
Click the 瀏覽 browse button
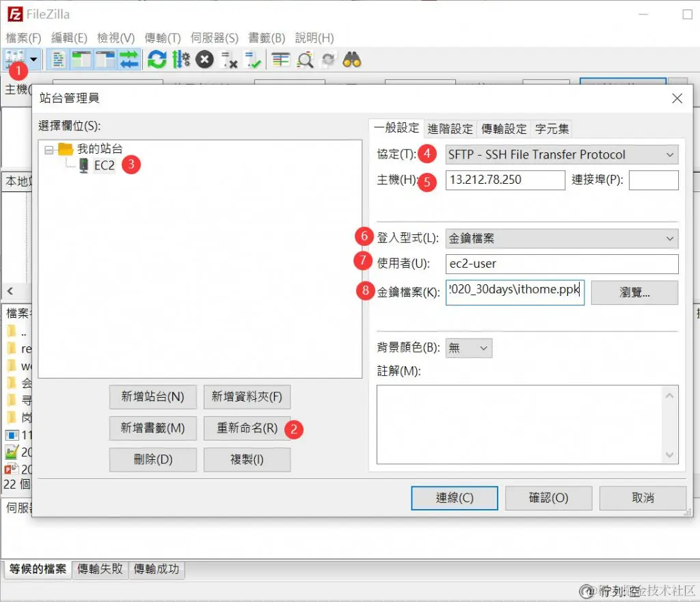634,292
